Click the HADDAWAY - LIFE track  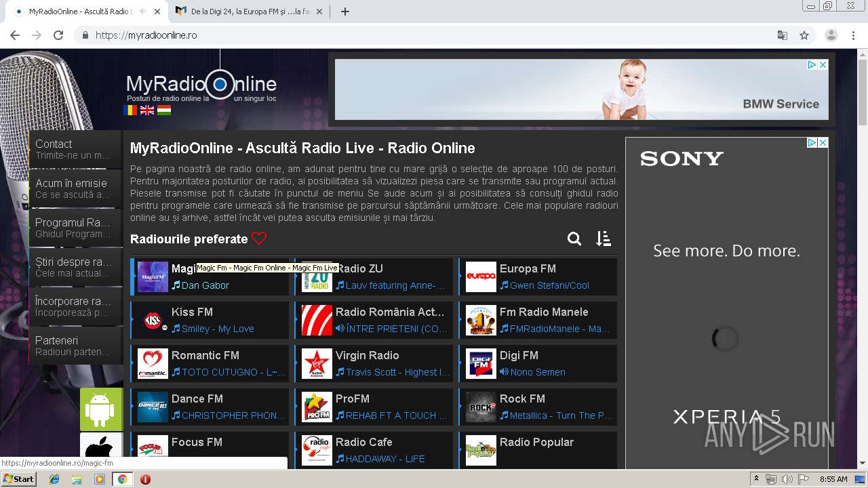[385, 459]
